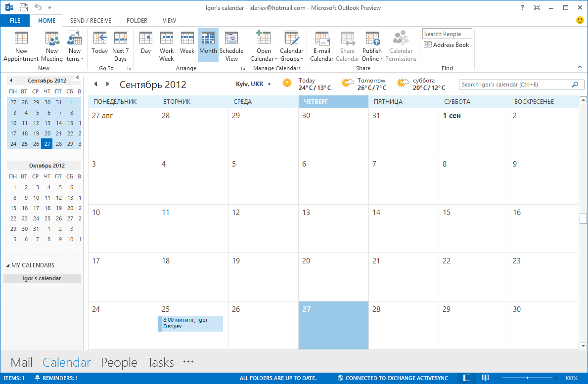
Task: Go to People module
Action: click(119, 362)
